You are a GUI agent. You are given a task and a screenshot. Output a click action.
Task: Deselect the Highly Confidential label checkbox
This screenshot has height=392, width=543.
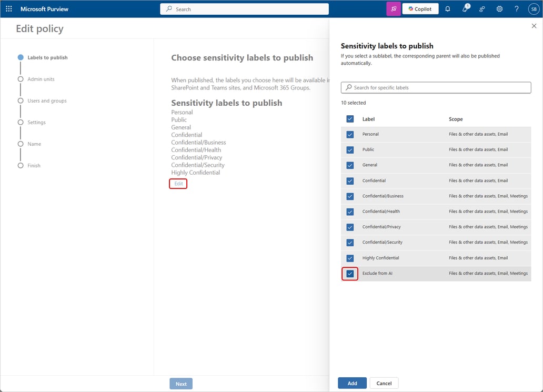pyautogui.click(x=349, y=258)
